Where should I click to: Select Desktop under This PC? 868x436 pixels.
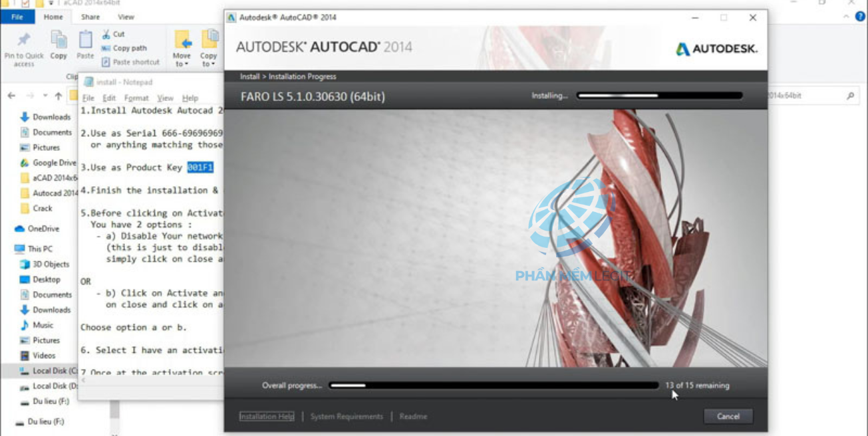coord(40,280)
